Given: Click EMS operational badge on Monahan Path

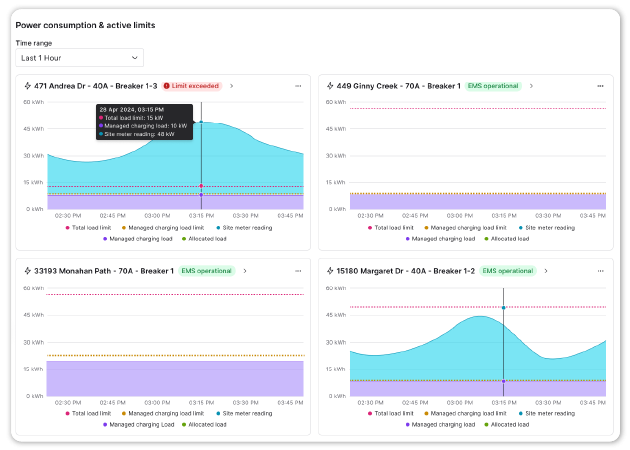Looking at the screenshot, I should (207, 270).
